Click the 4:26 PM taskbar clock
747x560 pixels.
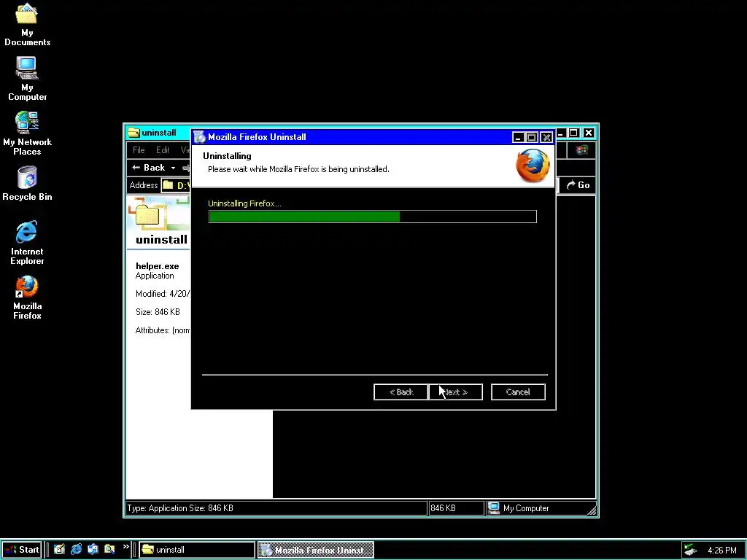point(721,550)
